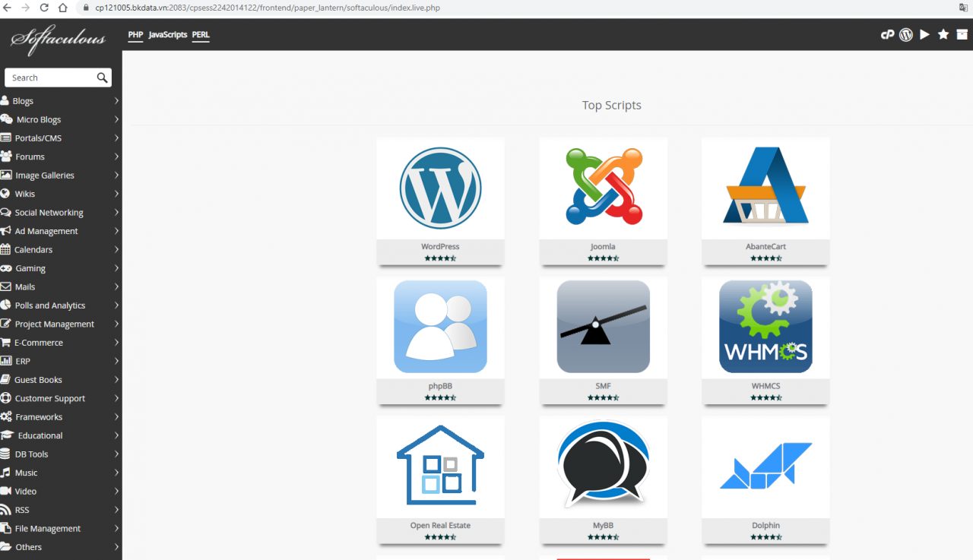Open the Dolphin script logo

pyautogui.click(x=765, y=465)
